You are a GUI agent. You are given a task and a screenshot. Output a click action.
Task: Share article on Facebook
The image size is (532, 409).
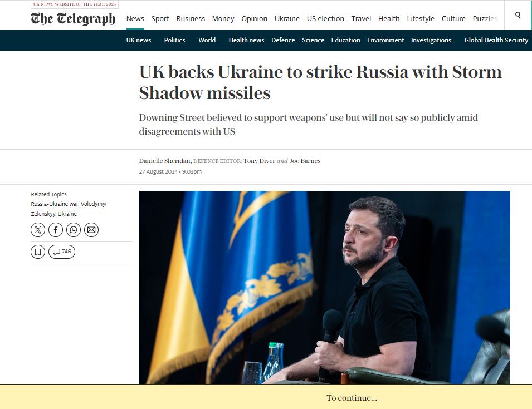tap(56, 230)
